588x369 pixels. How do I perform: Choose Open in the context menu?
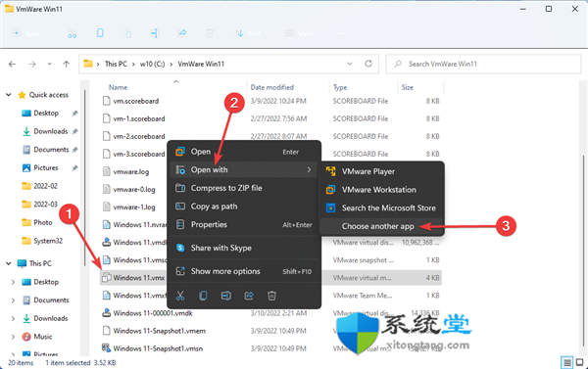(x=244, y=152)
